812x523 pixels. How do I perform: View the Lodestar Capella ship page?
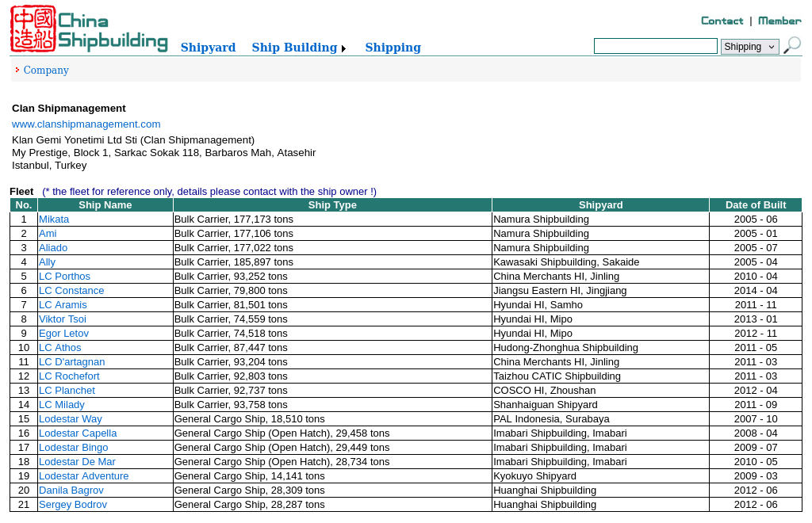(78, 433)
